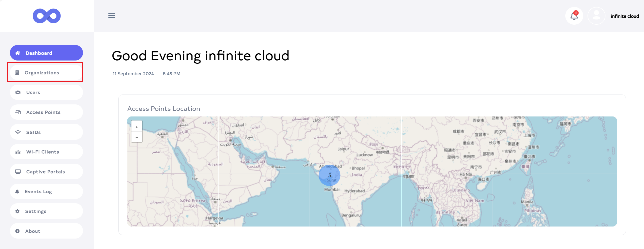Toggle the hamburger sidebar menu
This screenshot has width=644, height=249.
112,16
